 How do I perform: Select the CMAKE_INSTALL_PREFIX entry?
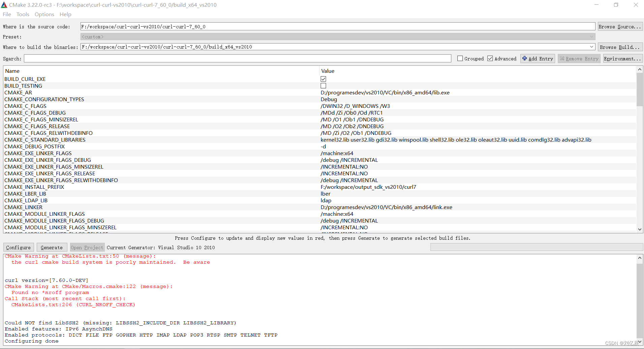coord(34,187)
